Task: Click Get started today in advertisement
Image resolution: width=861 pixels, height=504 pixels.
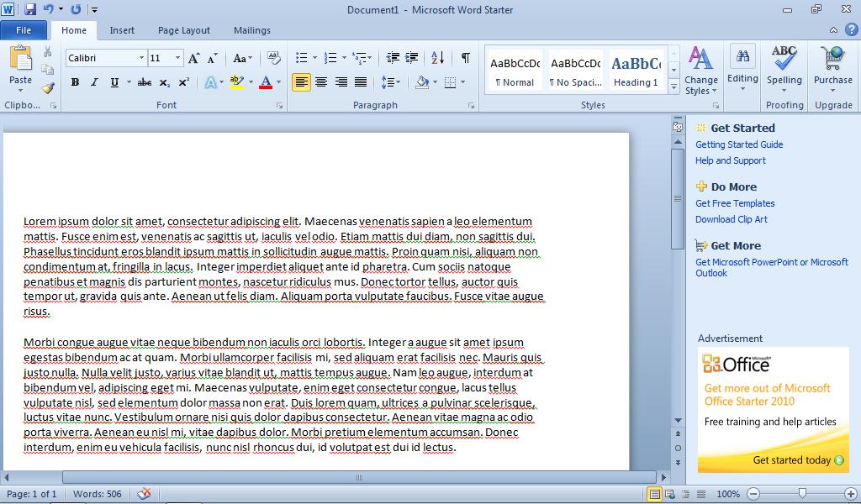Action: point(798,459)
